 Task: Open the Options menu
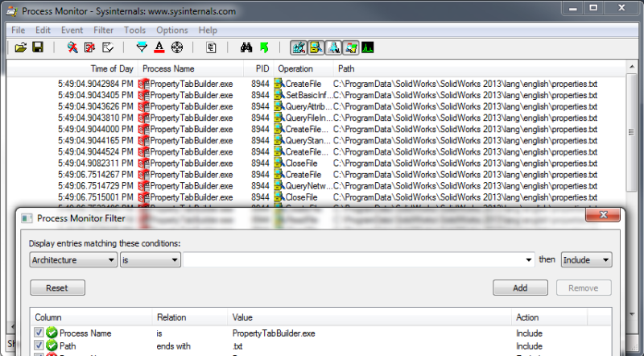click(x=172, y=30)
